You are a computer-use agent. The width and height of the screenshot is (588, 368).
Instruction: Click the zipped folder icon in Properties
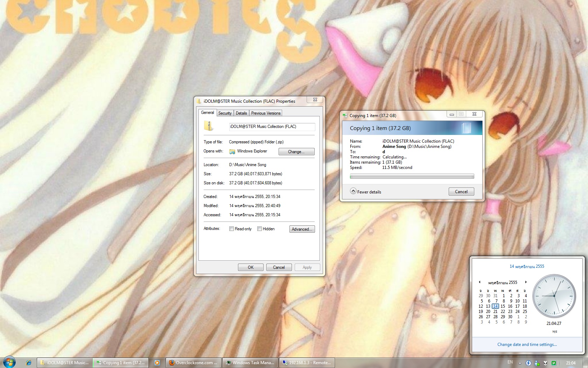point(208,126)
